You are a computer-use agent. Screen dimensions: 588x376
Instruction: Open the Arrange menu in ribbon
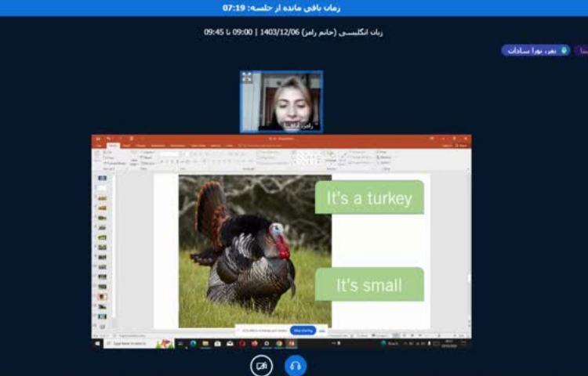click(x=330, y=157)
